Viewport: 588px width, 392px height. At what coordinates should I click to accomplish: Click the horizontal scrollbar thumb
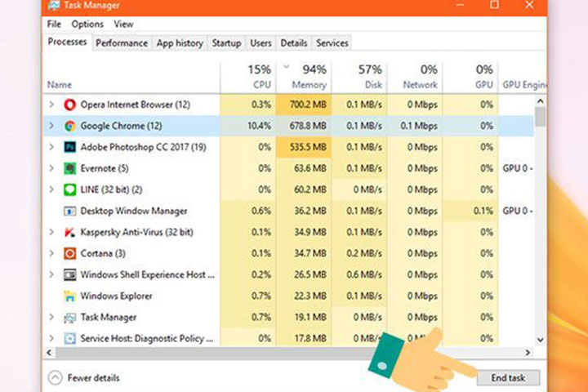click(x=216, y=353)
